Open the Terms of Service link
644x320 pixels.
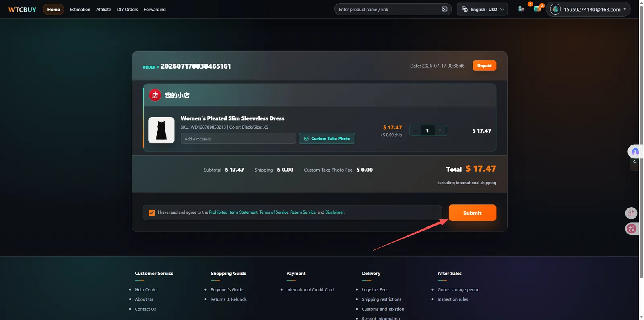pos(274,212)
